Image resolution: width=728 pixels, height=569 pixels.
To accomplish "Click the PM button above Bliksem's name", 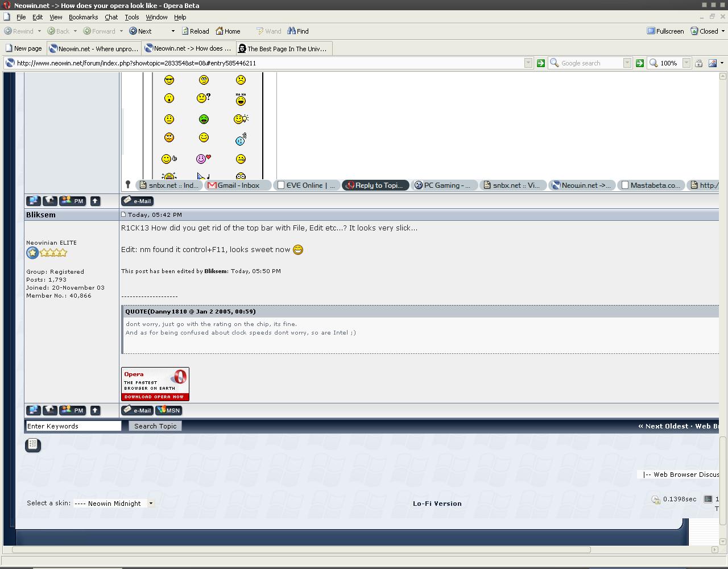I will pos(73,201).
